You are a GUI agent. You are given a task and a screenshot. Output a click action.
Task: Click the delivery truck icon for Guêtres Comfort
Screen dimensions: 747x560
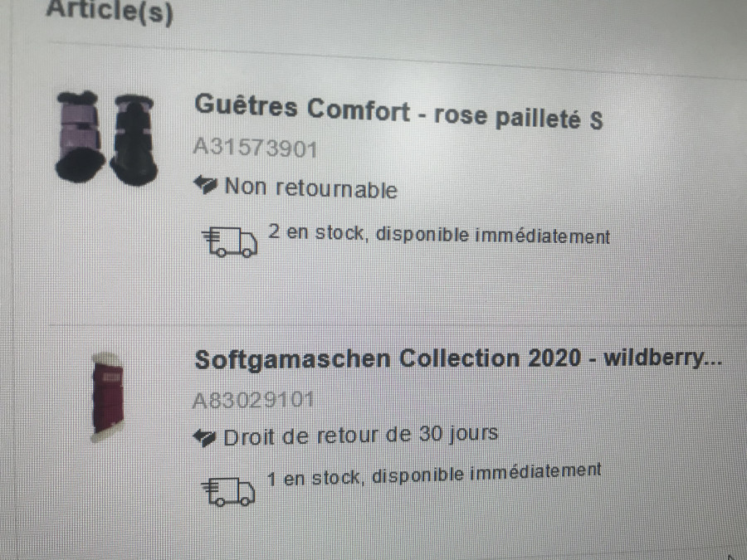point(230,241)
